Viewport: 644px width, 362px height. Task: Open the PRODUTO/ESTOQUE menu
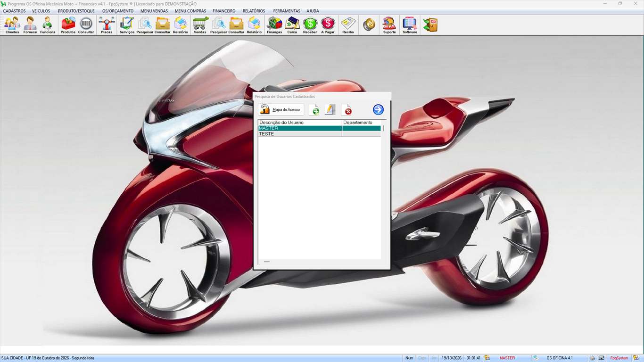[x=76, y=11]
